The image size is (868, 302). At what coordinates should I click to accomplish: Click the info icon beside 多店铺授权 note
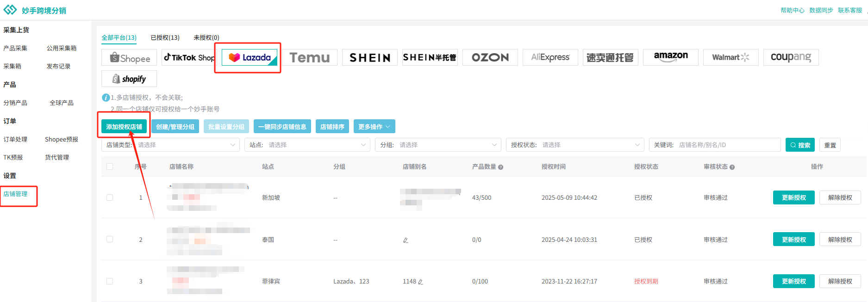tap(106, 98)
